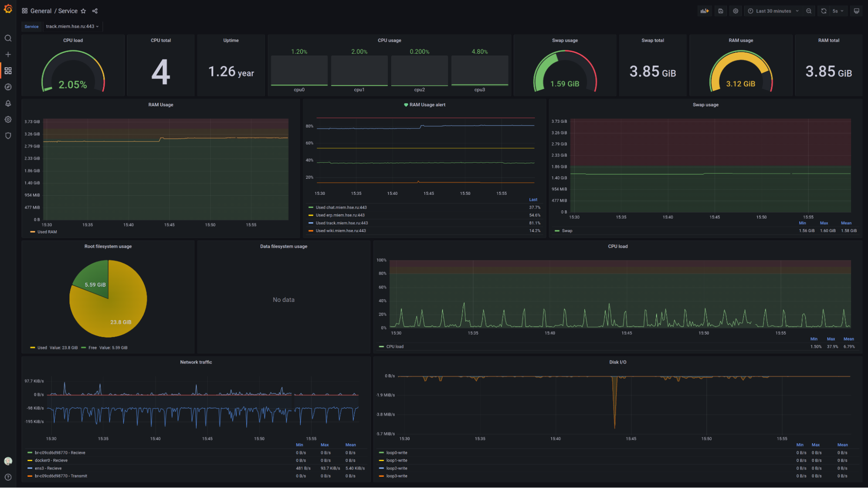Viewport: 868px width, 488px height.
Task: Open the Swap total panel title
Action: [653, 40]
